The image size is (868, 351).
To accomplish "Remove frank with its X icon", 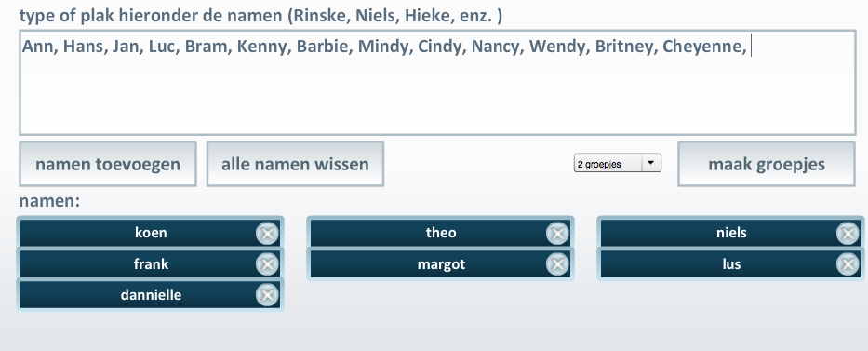I will [267, 264].
